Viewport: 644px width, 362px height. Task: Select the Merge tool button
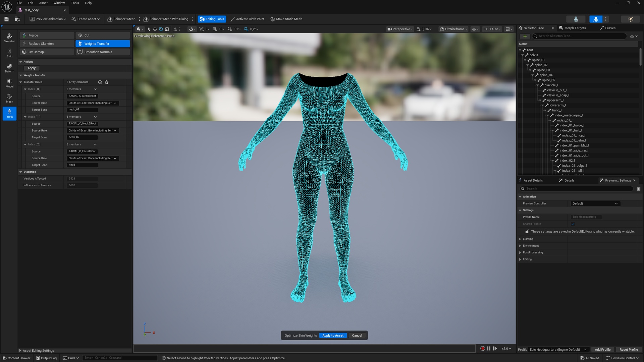click(x=47, y=35)
